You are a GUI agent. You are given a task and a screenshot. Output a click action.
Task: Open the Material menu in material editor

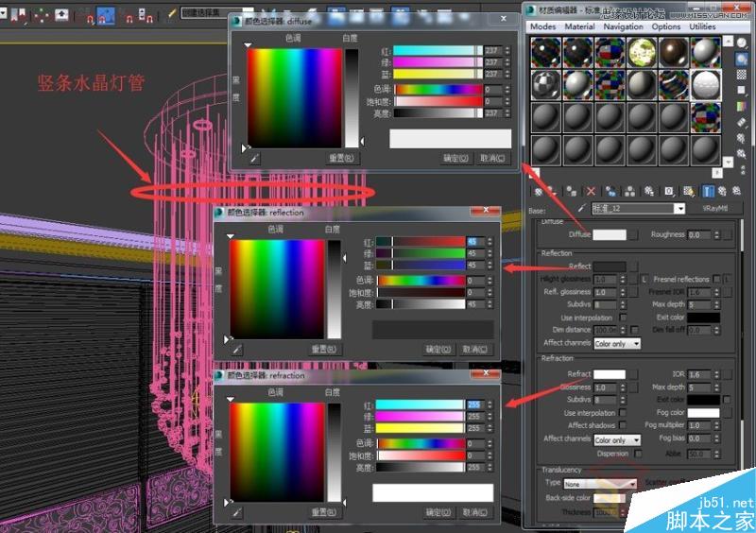pos(579,26)
